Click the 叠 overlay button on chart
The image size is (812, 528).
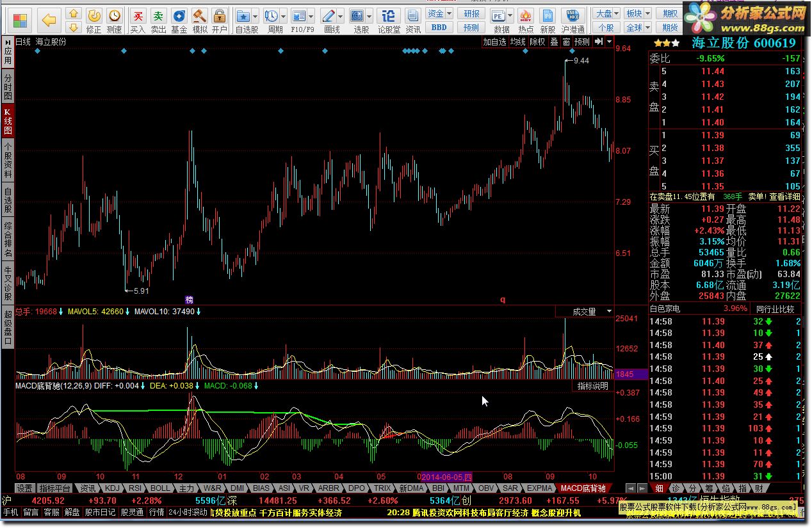coord(555,42)
